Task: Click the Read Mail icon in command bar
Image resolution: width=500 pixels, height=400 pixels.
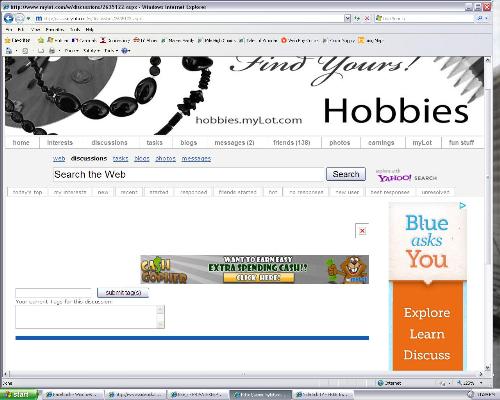Action: click(41, 51)
